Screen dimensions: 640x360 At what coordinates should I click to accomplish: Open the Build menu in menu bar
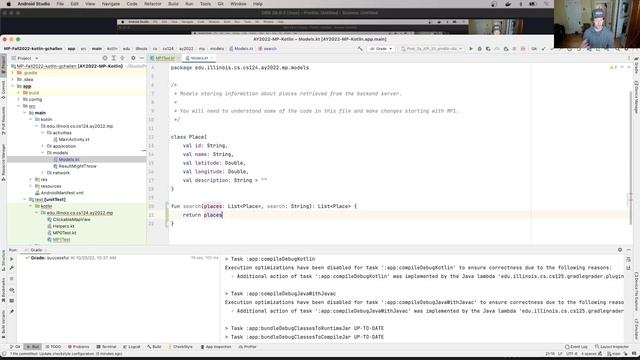[x=173, y=4]
